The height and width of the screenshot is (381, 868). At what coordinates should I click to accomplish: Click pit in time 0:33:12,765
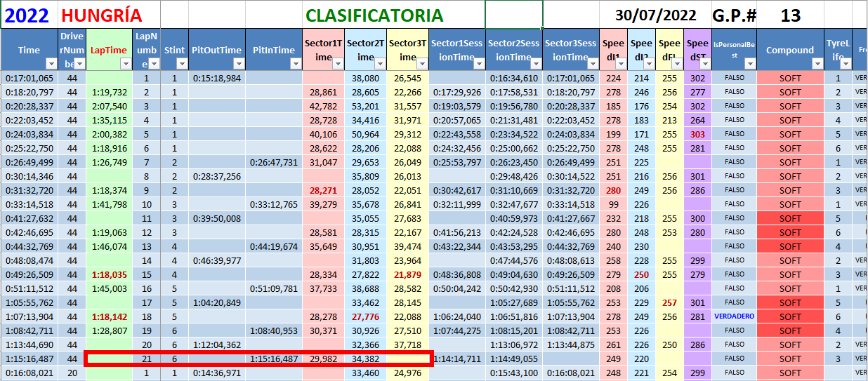coord(274,204)
